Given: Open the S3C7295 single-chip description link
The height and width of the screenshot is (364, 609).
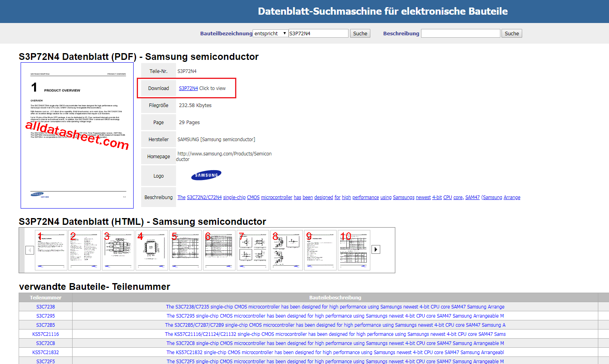Looking at the screenshot, I should 335,316.
